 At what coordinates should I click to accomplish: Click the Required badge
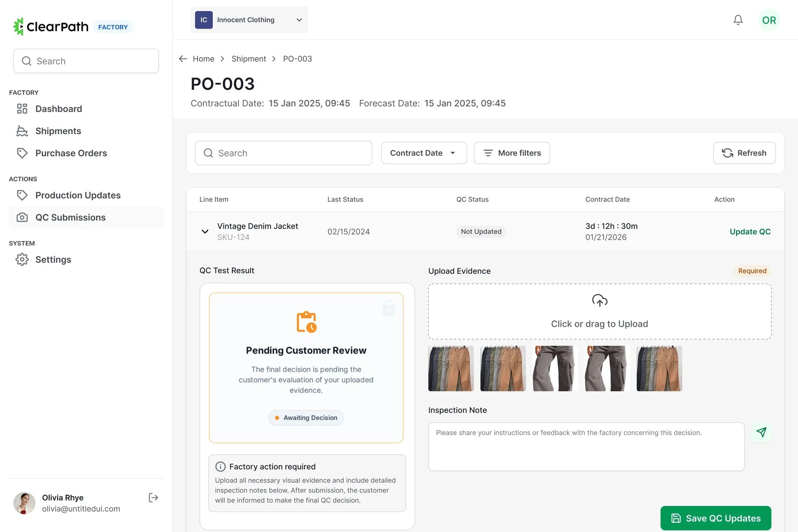(x=752, y=271)
